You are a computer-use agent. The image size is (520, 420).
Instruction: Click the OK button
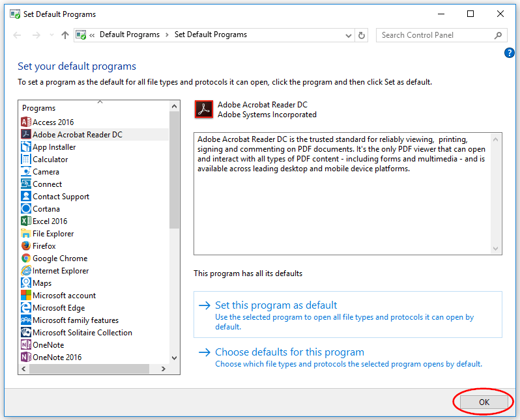[484, 402]
